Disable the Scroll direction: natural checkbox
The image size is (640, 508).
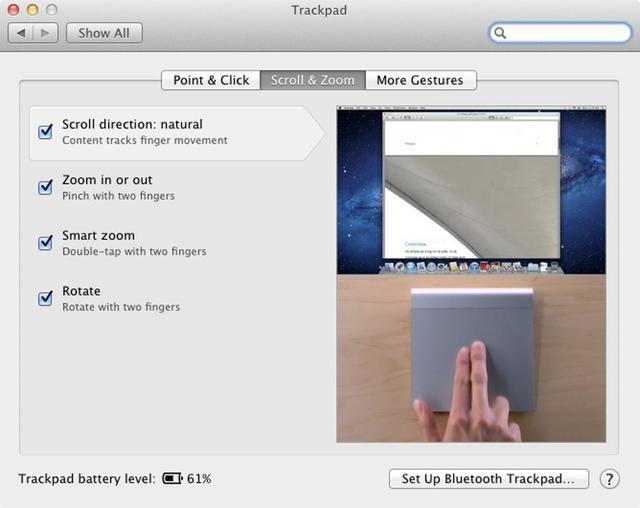pyautogui.click(x=45, y=132)
